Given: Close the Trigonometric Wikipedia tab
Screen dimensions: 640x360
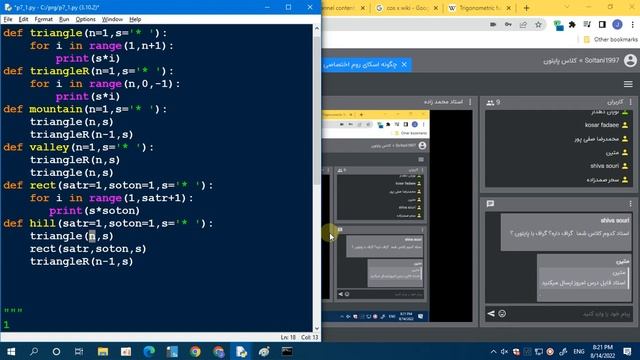Looking at the screenshot, I should click(509, 8).
